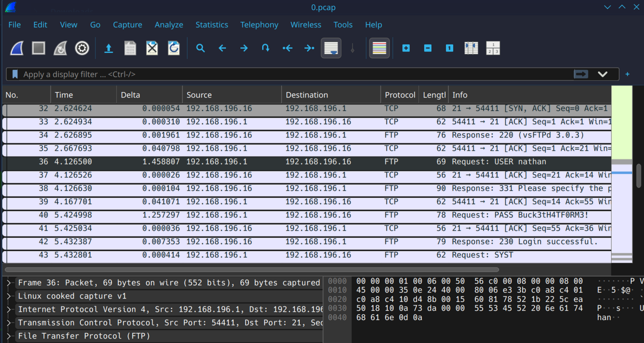Click the packet list horizontal scrollbar

[x=252, y=270]
